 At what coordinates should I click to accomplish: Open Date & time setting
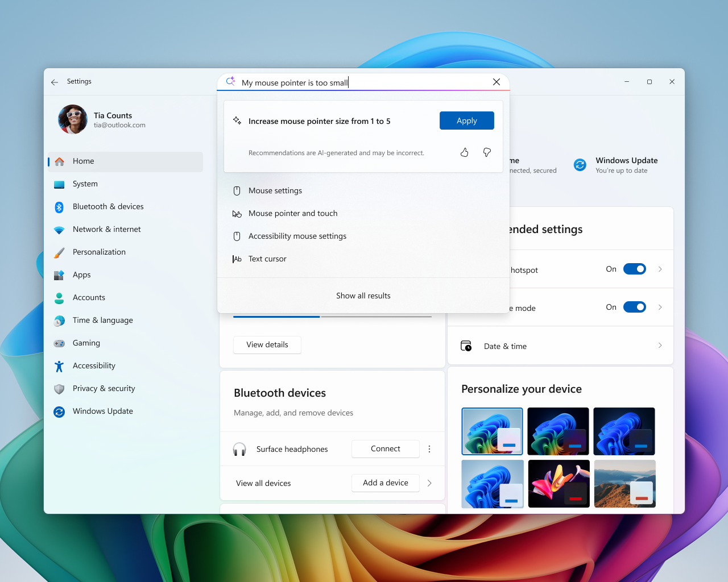coord(561,346)
